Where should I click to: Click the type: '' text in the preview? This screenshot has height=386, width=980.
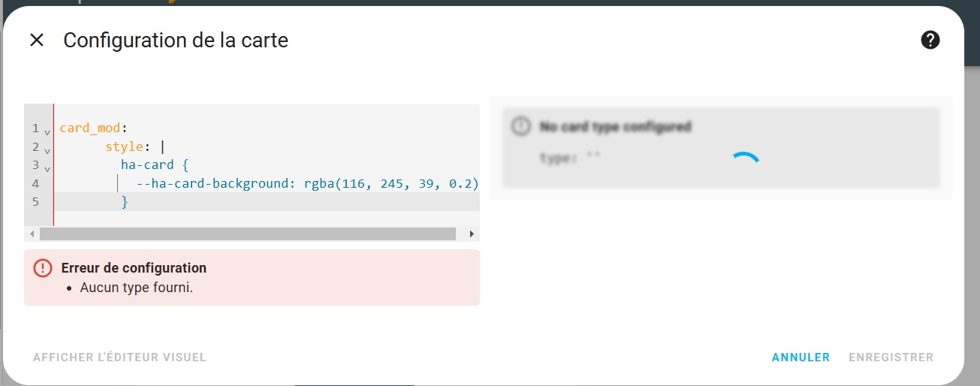pyautogui.click(x=570, y=158)
